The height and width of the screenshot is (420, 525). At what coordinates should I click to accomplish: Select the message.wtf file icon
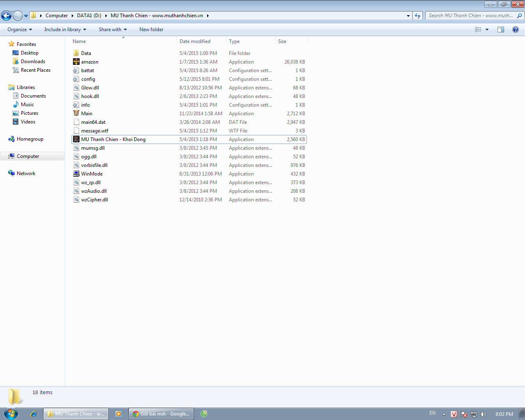coord(76,131)
